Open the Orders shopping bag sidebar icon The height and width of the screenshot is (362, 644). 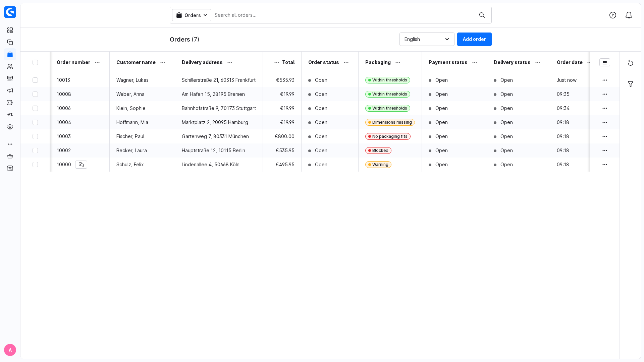coord(10,54)
